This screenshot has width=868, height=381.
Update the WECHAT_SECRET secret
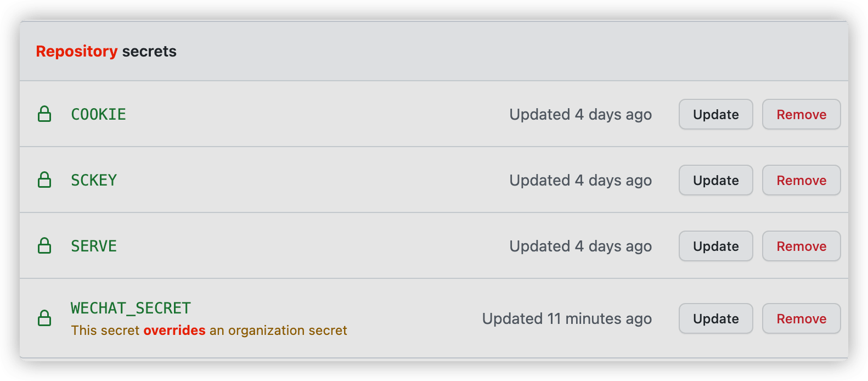click(x=716, y=318)
